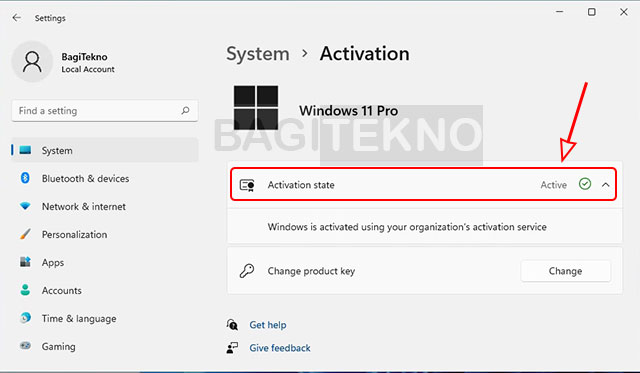Click the organization's activation service message
The height and width of the screenshot is (373, 640).
click(407, 227)
